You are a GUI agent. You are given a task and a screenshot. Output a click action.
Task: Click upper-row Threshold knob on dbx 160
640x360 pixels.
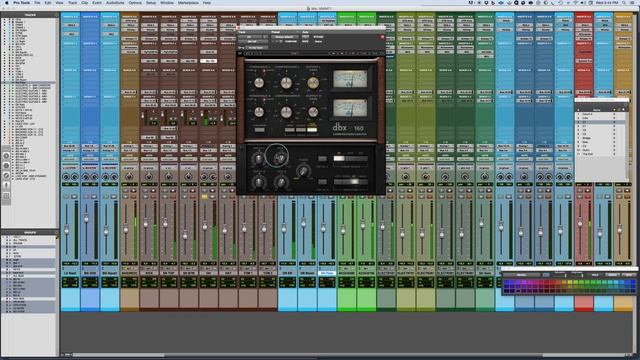tap(259, 83)
